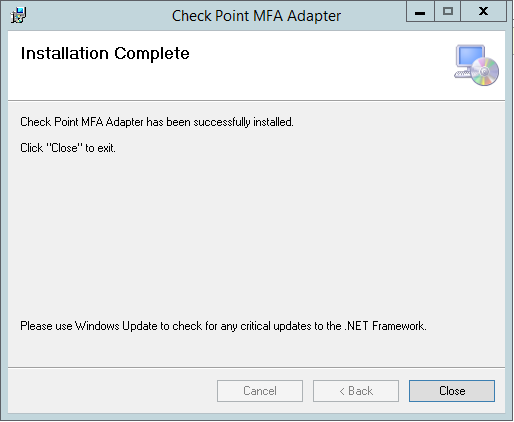This screenshot has height=422, width=514.
Task: Click the grayed-out maximize button
Action: (x=448, y=12)
